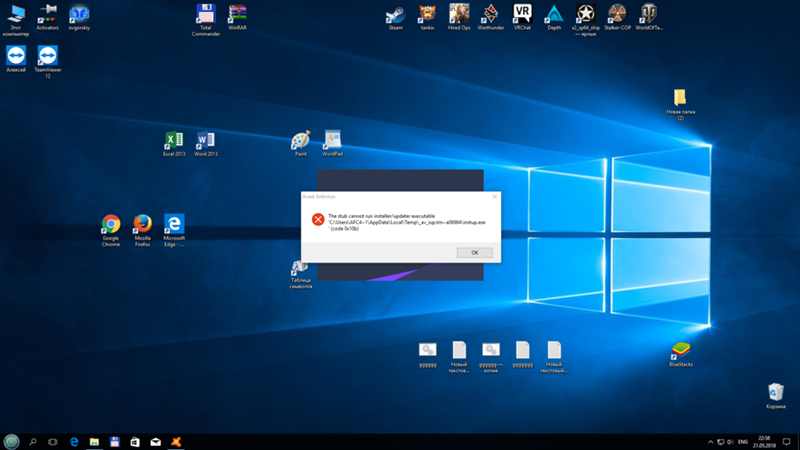Click OK in the Avast Antivirus error dialog
This screenshot has width=800, height=450.
point(474,253)
